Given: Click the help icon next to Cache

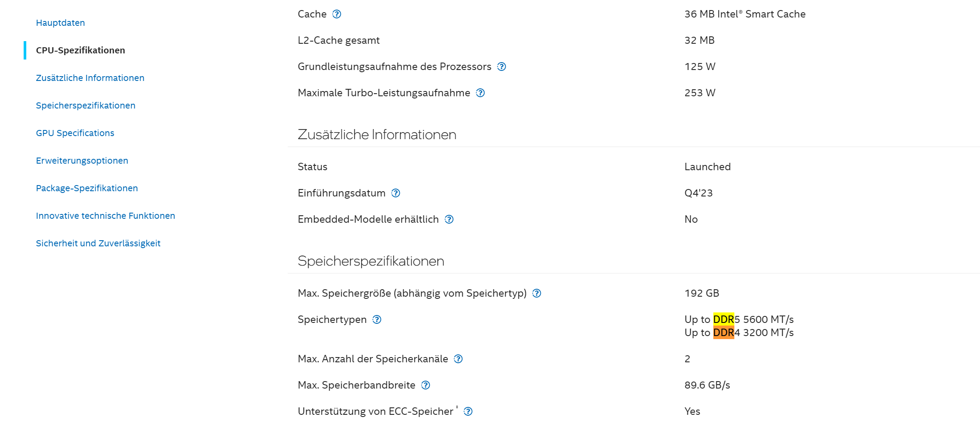Looking at the screenshot, I should pos(336,14).
